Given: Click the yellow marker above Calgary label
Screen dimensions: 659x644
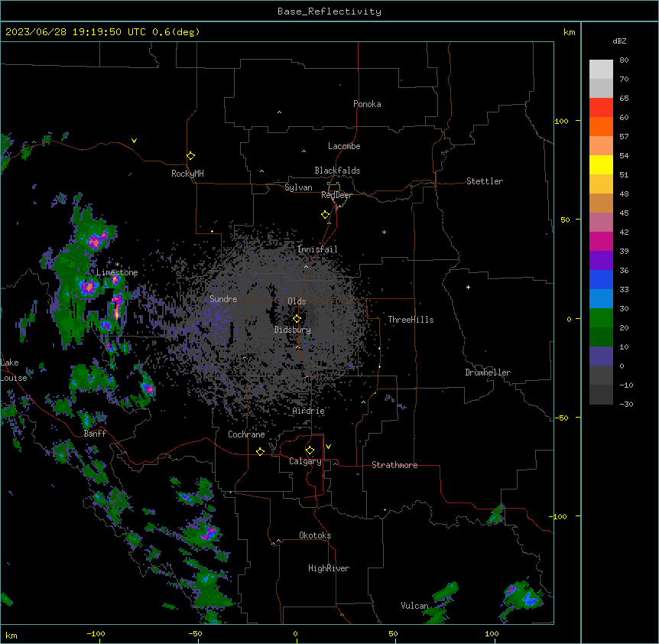Looking at the screenshot, I should click(x=310, y=450).
